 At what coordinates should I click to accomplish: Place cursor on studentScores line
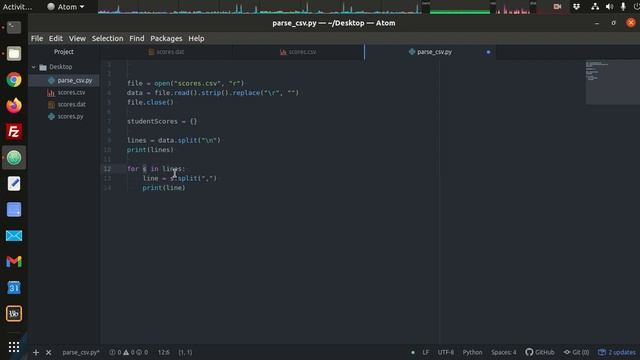point(162,121)
